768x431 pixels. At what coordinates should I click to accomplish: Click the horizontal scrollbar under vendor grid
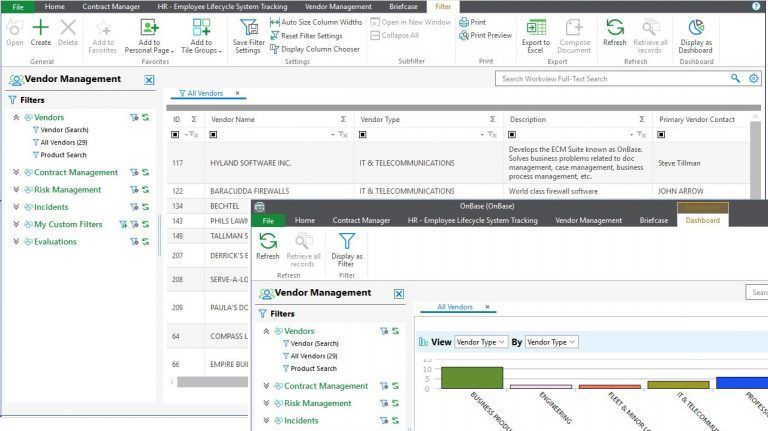click(213, 382)
